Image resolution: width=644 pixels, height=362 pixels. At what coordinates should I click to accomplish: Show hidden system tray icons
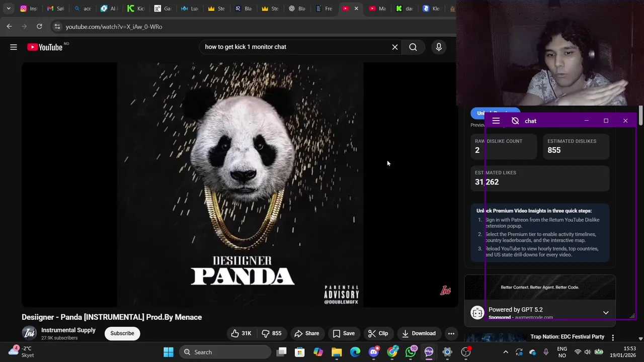pos(506,352)
